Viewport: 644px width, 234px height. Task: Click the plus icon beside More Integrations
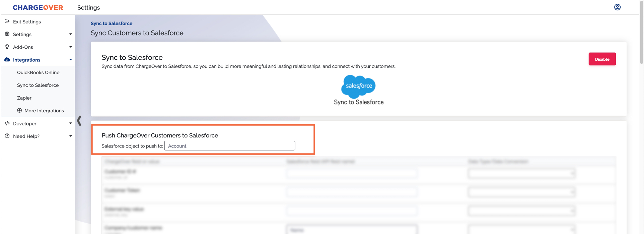[19, 111]
